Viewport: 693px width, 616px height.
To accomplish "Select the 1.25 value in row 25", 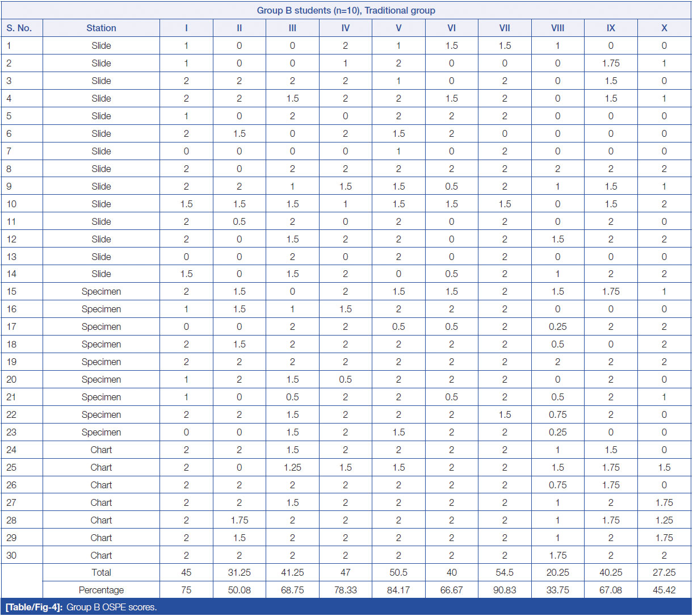I will point(292,467).
